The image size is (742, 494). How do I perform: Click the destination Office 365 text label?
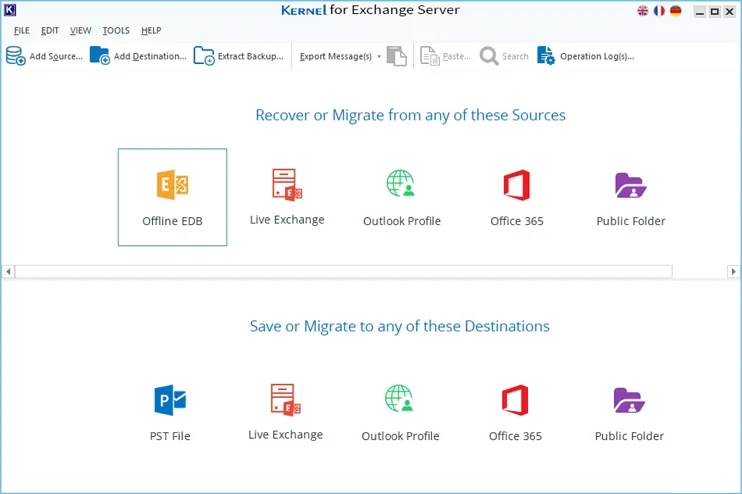[515, 436]
